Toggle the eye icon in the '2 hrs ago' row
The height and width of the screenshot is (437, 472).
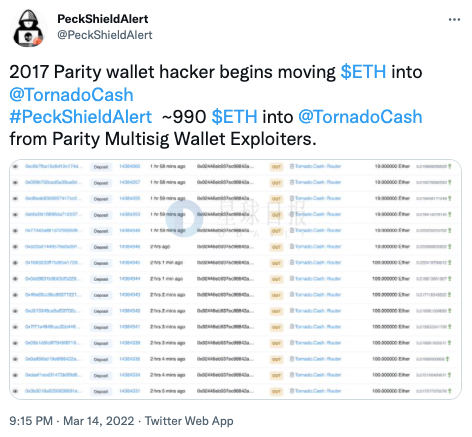coord(15,247)
